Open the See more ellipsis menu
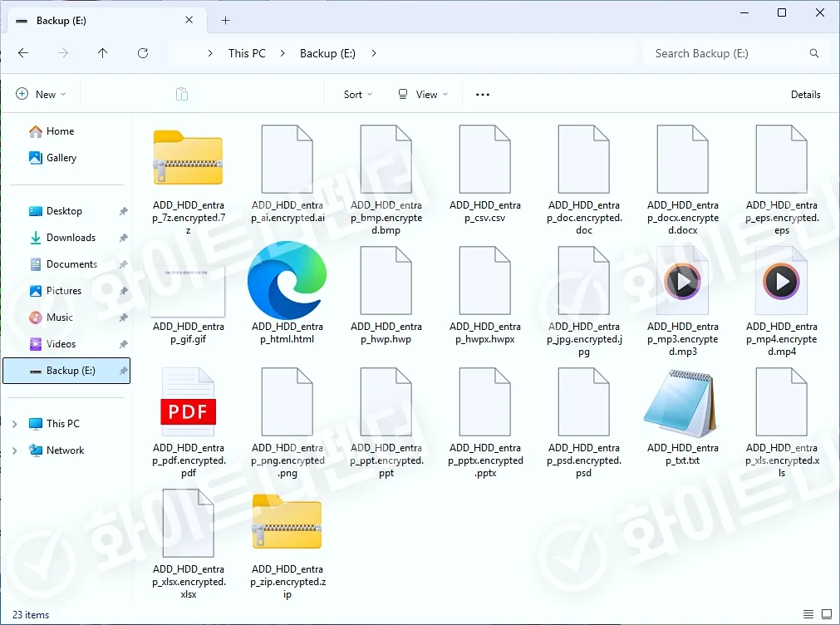This screenshot has height=625, width=840. coord(483,95)
